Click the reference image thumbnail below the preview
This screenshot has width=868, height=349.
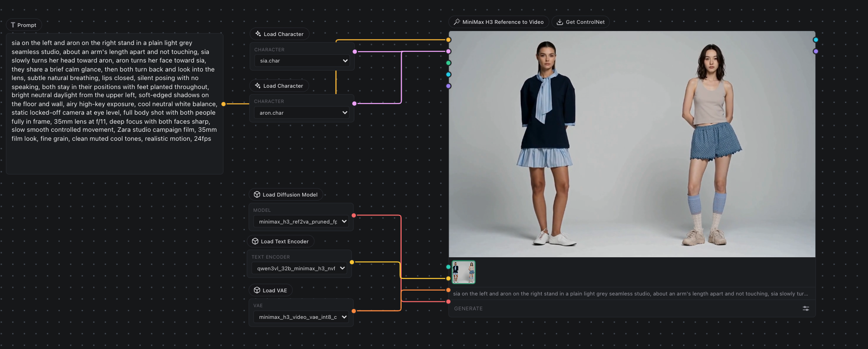pyautogui.click(x=464, y=272)
